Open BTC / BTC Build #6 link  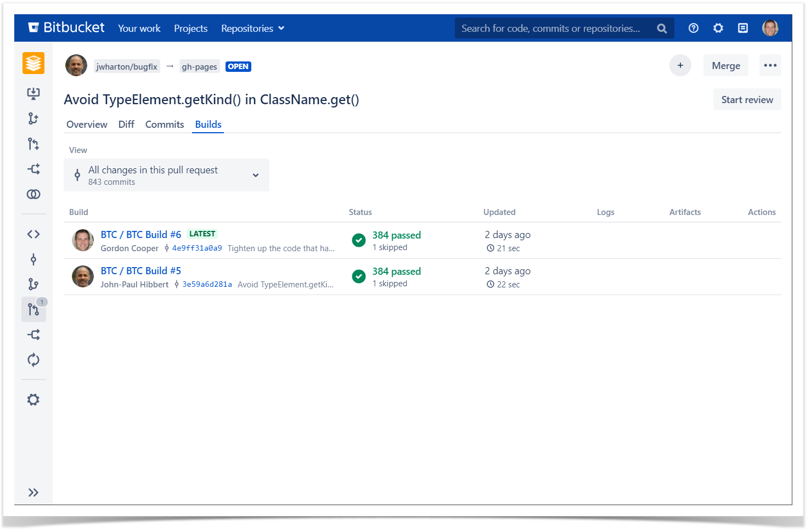(141, 234)
